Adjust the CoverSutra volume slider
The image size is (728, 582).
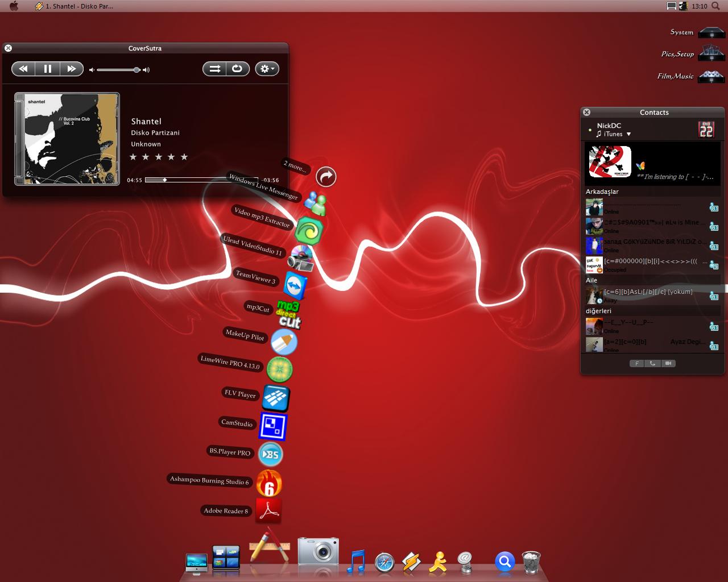tap(118, 70)
